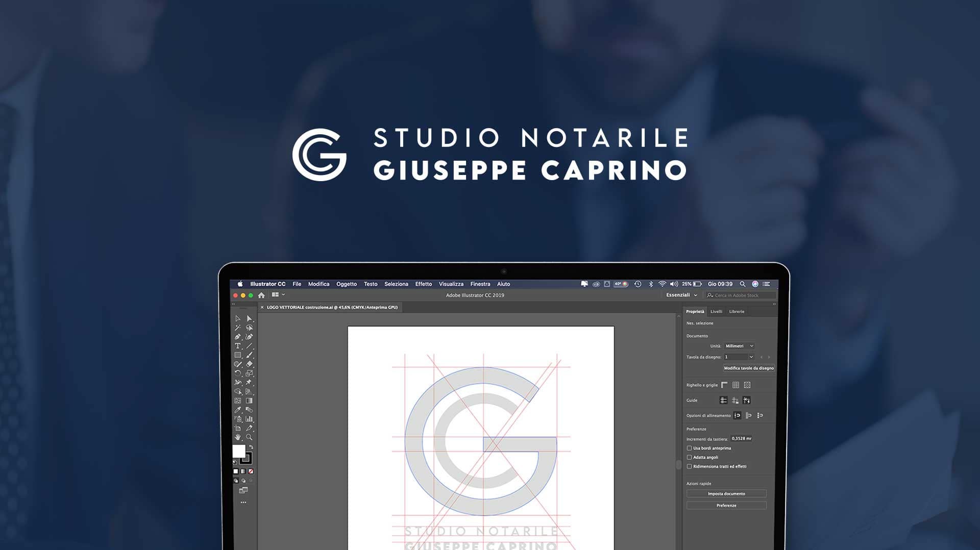Select the Selection (black arrow) tool
This screenshot has width=980, height=550.
click(x=237, y=318)
